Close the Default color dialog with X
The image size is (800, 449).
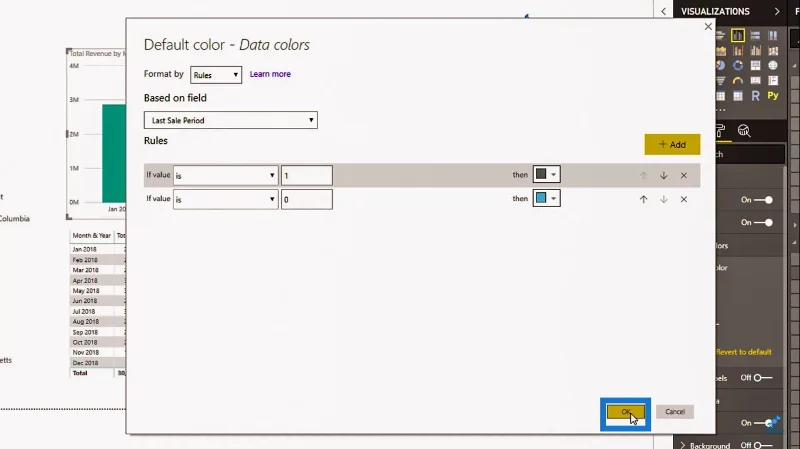click(x=708, y=27)
